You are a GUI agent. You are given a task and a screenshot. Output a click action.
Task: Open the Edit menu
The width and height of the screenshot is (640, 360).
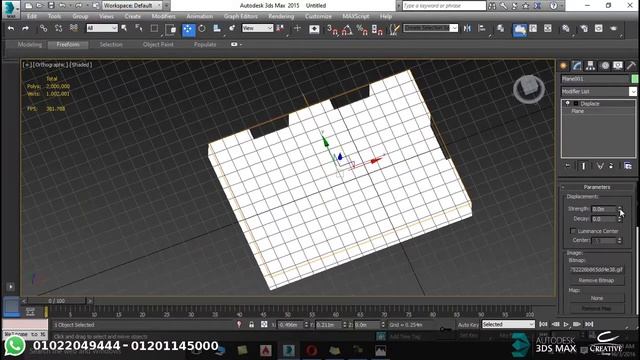coord(32,16)
